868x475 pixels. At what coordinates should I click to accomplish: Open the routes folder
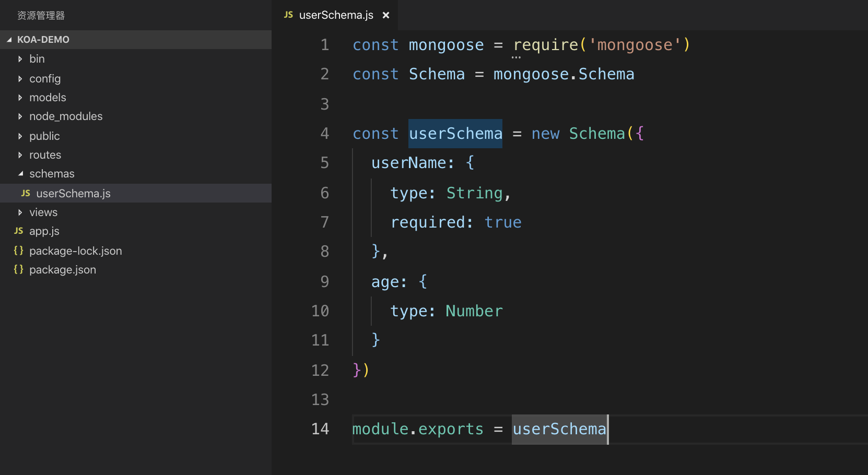click(x=45, y=155)
